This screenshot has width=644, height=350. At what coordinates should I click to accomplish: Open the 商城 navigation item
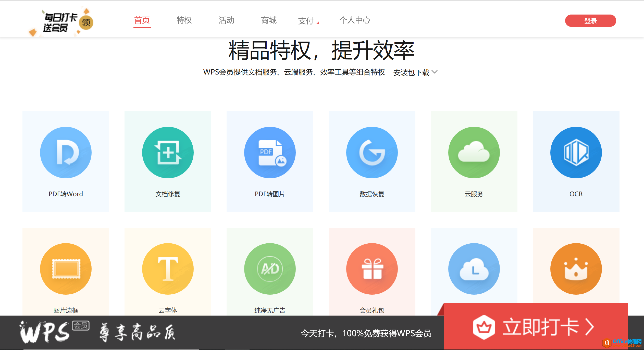click(269, 20)
